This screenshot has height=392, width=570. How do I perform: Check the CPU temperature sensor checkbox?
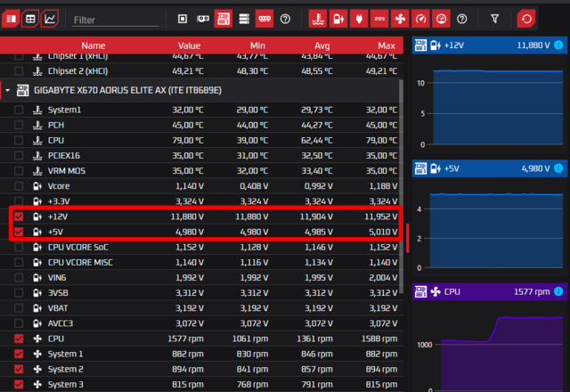tap(19, 140)
